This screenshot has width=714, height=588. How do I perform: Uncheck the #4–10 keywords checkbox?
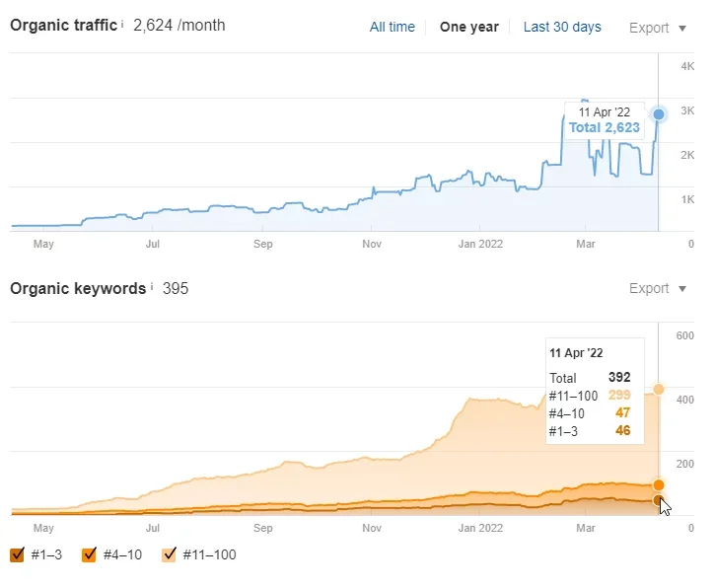coord(89,554)
